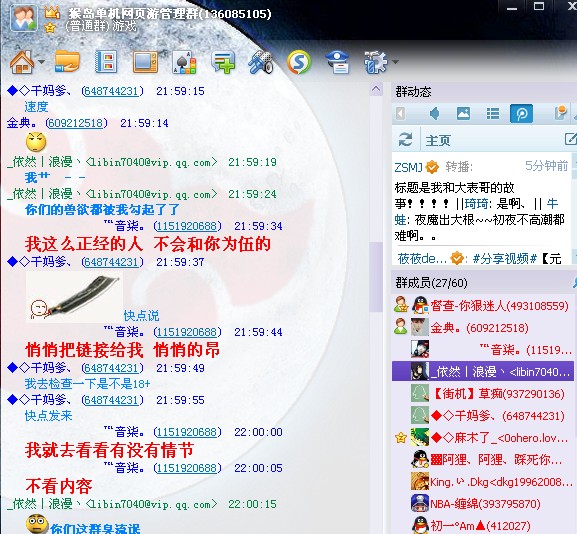577x534 pixels.
Task: Click QQ number 648744231 at 21:59:15
Action: 111,91
